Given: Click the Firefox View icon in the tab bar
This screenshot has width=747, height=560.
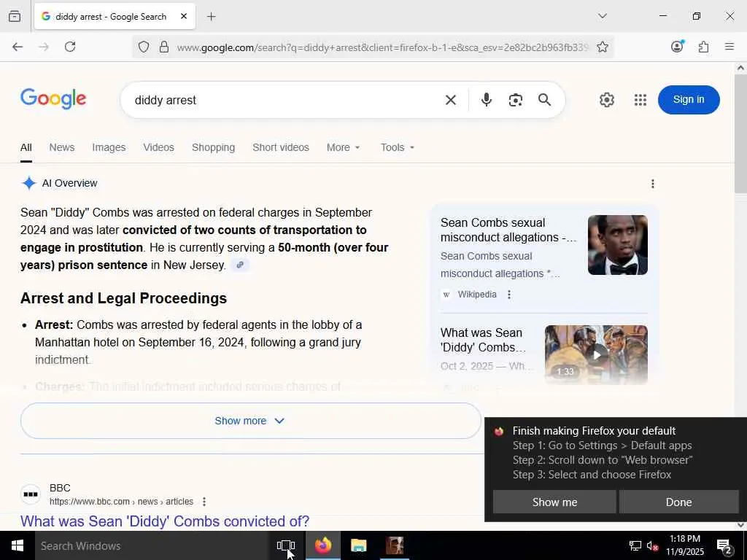Looking at the screenshot, I should pos(15,16).
